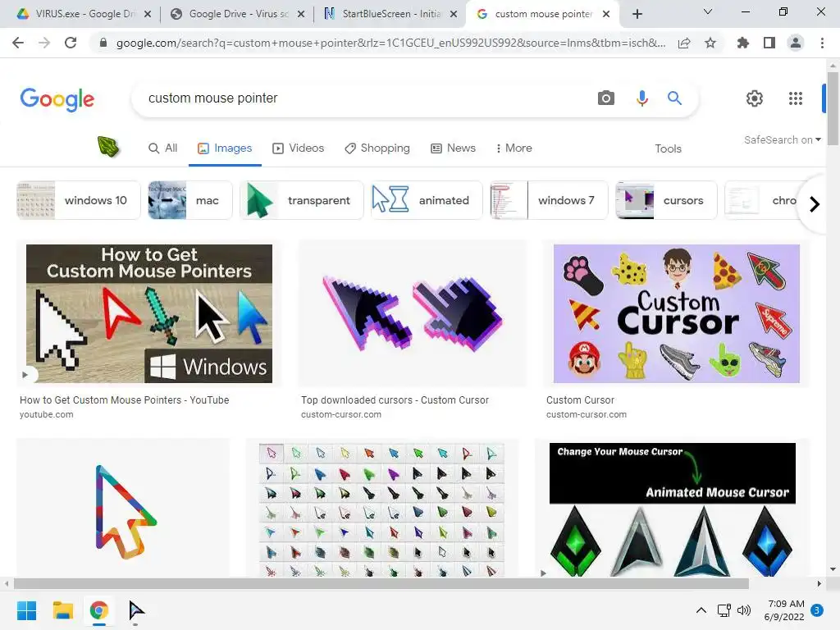Screen dimensions: 840x630
Task: Click the horizontal scrollbar at the bottom
Action: pos(381,583)
